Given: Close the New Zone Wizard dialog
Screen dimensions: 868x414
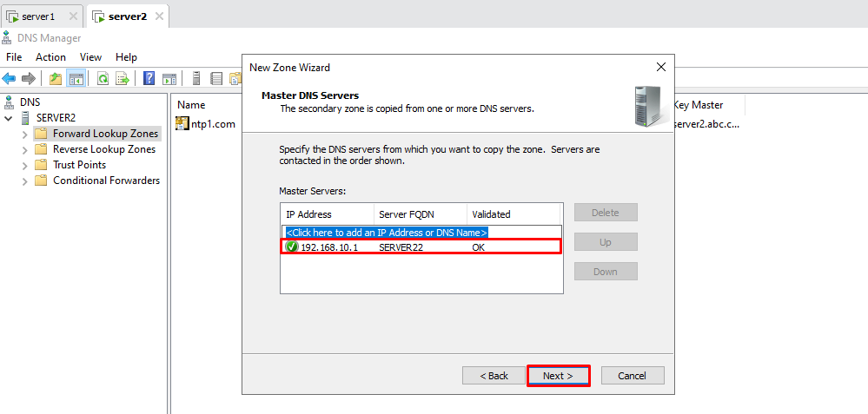Looking at the screenshot, I should [660, 68].
